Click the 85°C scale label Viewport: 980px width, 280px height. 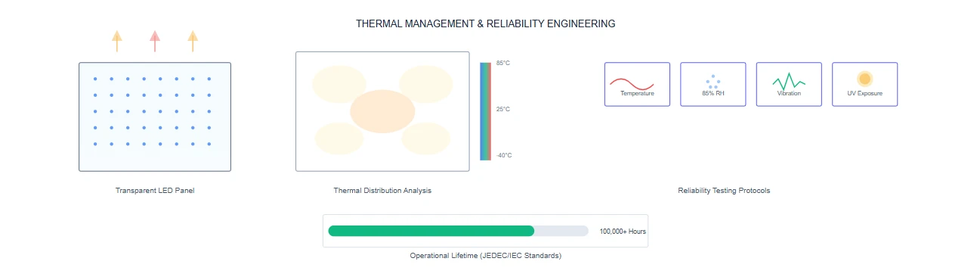503,63
